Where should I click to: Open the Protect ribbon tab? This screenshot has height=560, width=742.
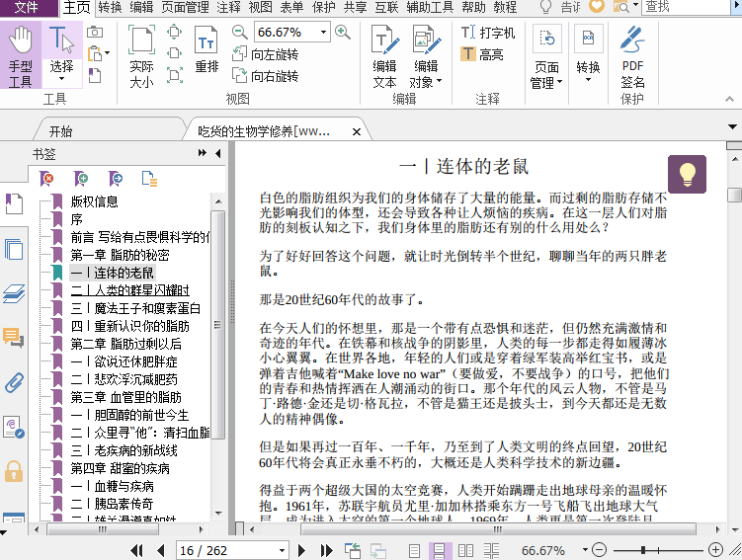(323, 7)
